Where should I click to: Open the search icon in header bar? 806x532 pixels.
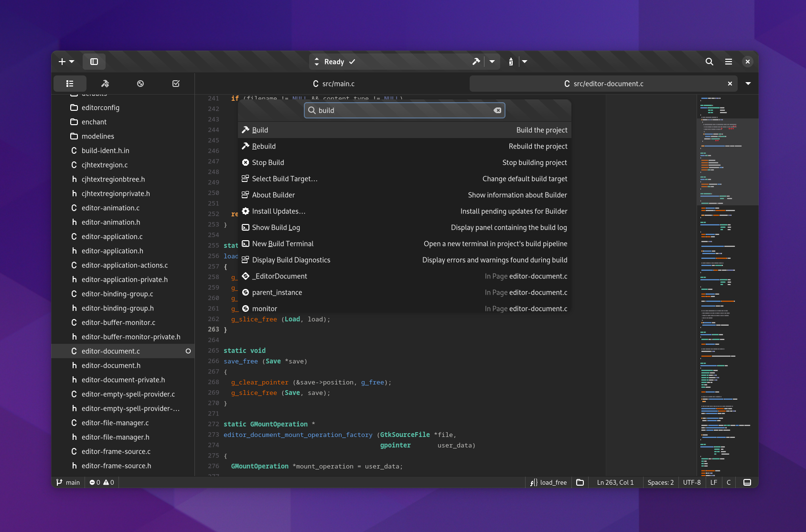[x=709, y=62]
